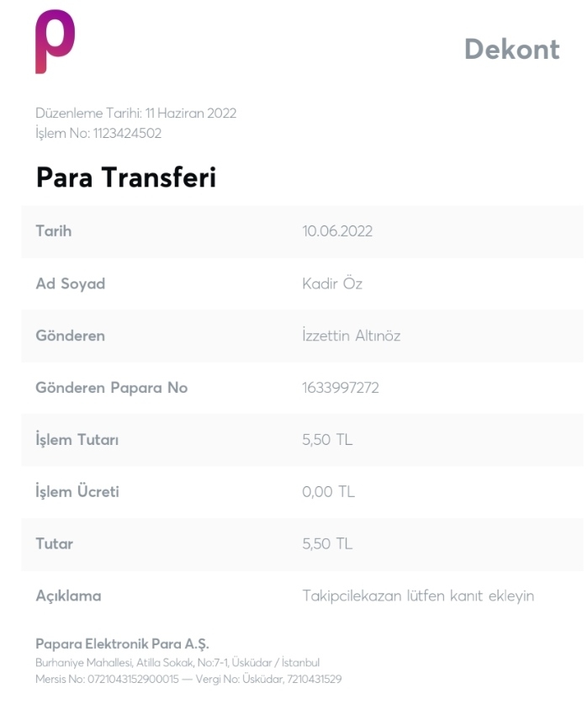Select the name Kadir Öz
The image size is (588, 720).
(332, 283)
